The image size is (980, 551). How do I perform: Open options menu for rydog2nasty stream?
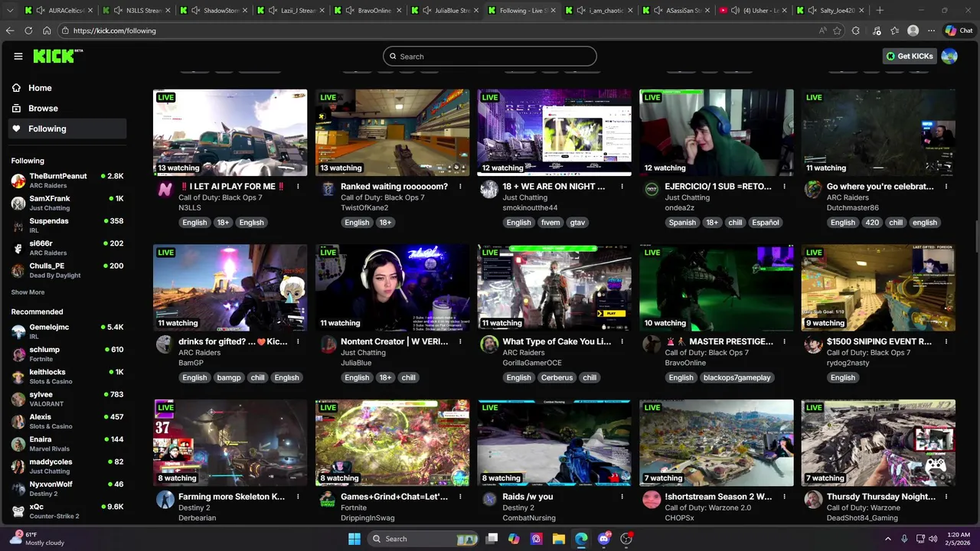(946, 342)
